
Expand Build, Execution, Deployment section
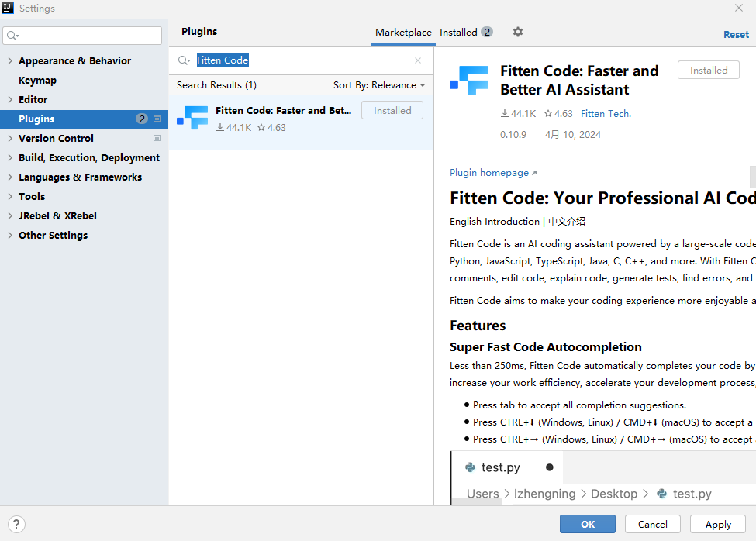click(10, 157)
